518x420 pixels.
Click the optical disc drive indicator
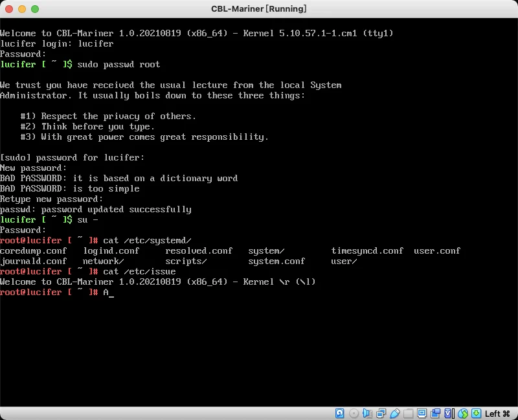354,414
